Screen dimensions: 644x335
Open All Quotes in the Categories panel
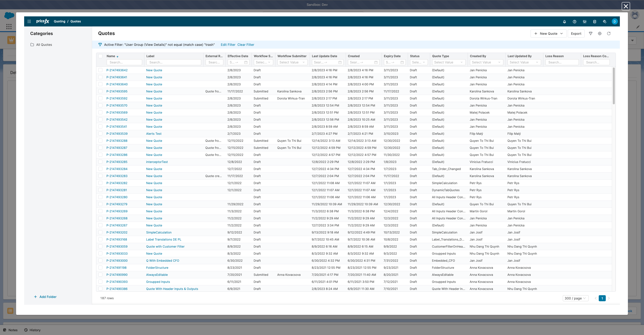point(44,45)
